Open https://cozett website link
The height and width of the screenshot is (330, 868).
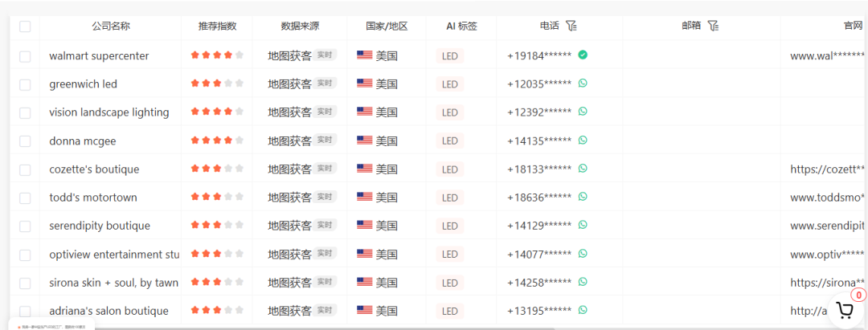[828, 169]
